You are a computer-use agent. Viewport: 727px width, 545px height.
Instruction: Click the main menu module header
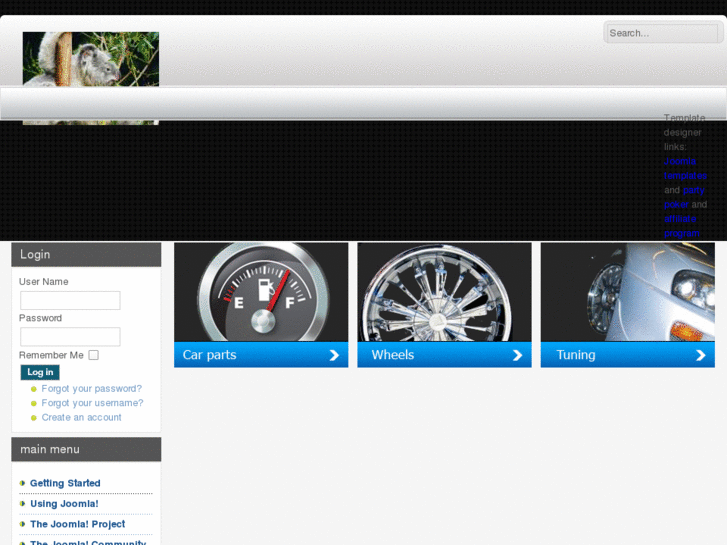[x=86, y=449]
